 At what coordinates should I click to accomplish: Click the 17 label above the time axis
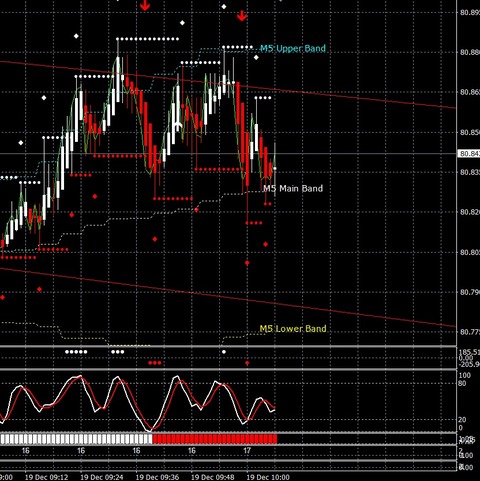247,451
